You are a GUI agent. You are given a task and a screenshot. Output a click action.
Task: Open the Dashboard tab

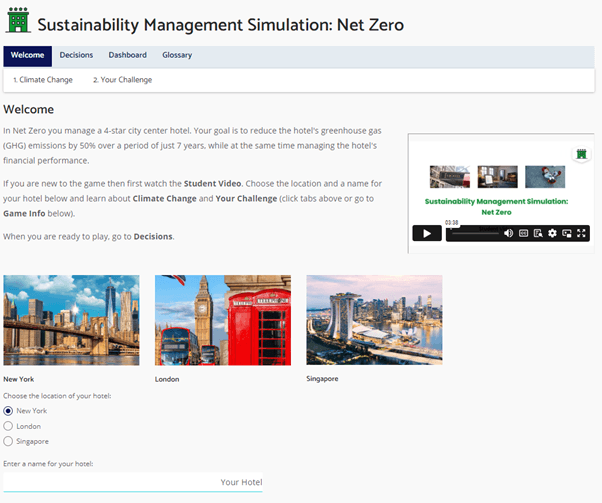[127, 56]
